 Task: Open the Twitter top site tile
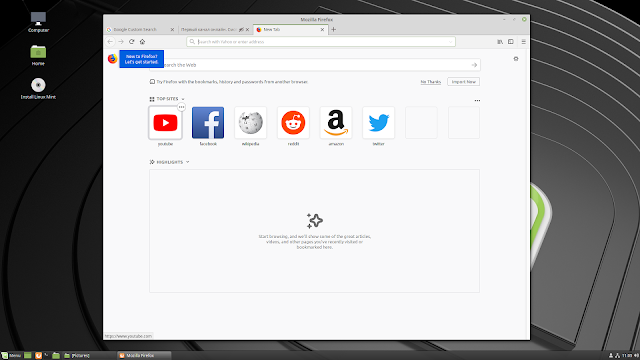click(379, 123)
